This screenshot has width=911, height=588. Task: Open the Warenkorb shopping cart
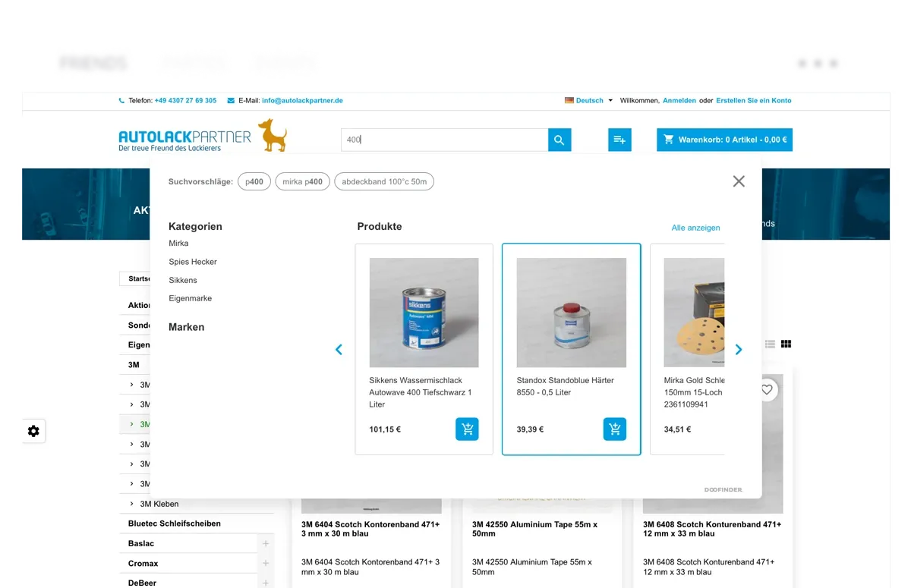click(724, 140)
